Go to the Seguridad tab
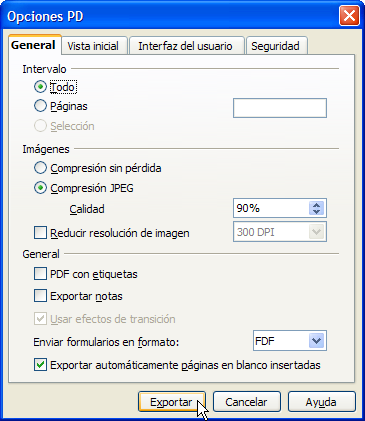 coord(275,46)
